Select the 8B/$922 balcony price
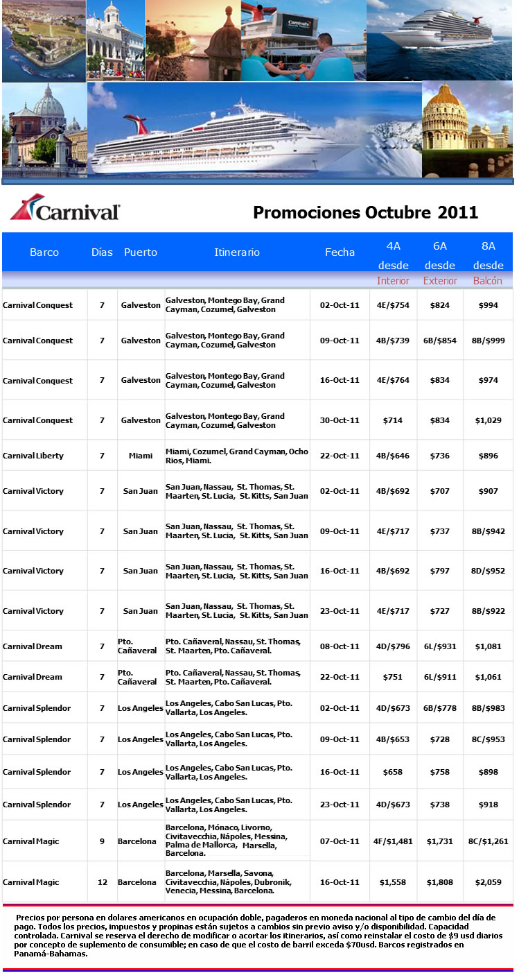This screenshot has height=980, width=519. pos(489,611)
